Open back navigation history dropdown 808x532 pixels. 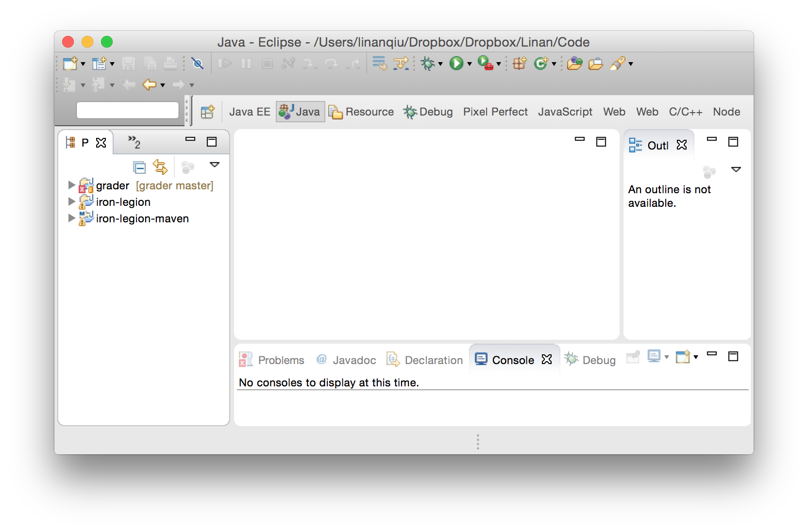click(x=163, y=85)
